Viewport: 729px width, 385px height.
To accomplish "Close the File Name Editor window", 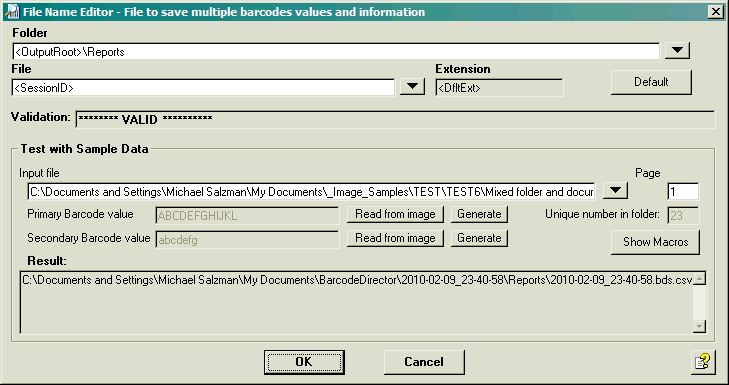I will pos(716,12).
